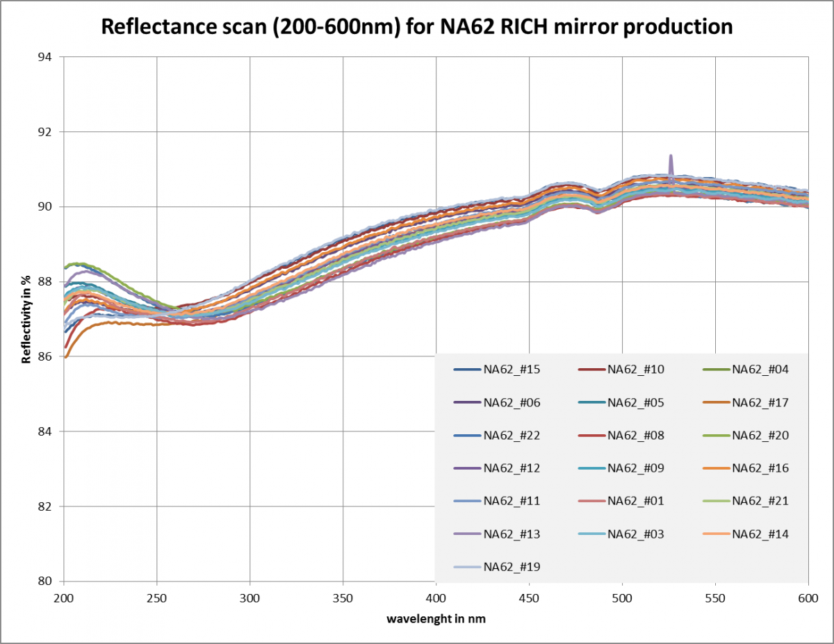
Task: Click the purple spike near 525 nm
Action: (x=671, y=165)
